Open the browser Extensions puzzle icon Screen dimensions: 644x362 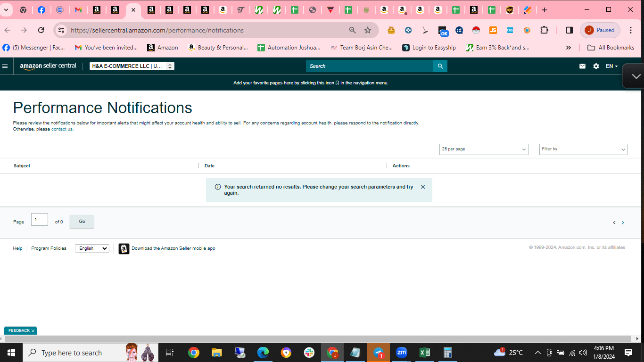(544, 30)
